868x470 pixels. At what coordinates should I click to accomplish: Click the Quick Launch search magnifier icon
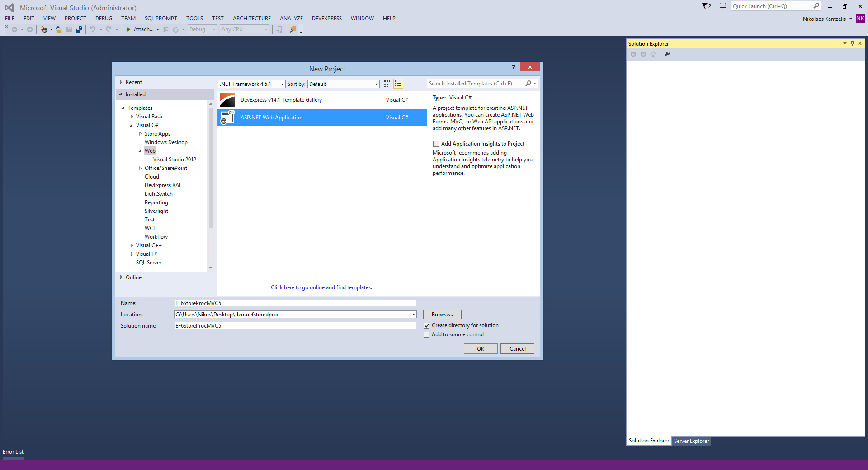point(816,6)
